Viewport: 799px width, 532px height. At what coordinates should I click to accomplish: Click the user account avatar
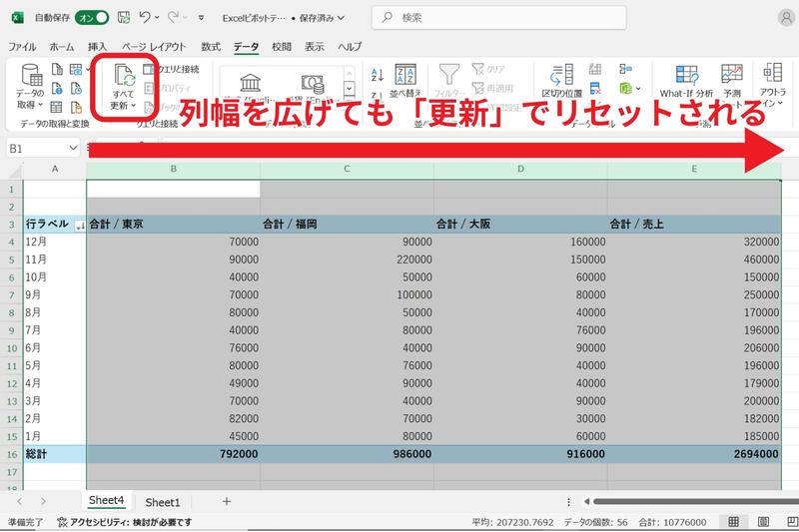click(787, 18)
